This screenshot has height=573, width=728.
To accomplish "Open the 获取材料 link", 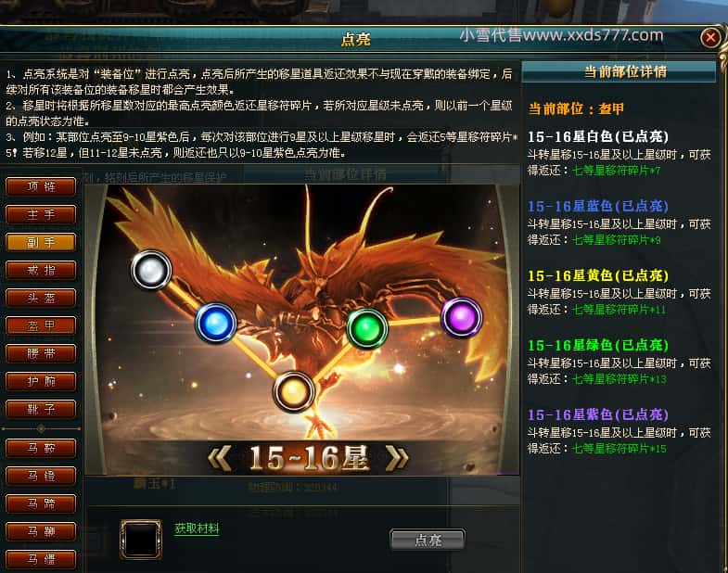I will pos(197,528).
